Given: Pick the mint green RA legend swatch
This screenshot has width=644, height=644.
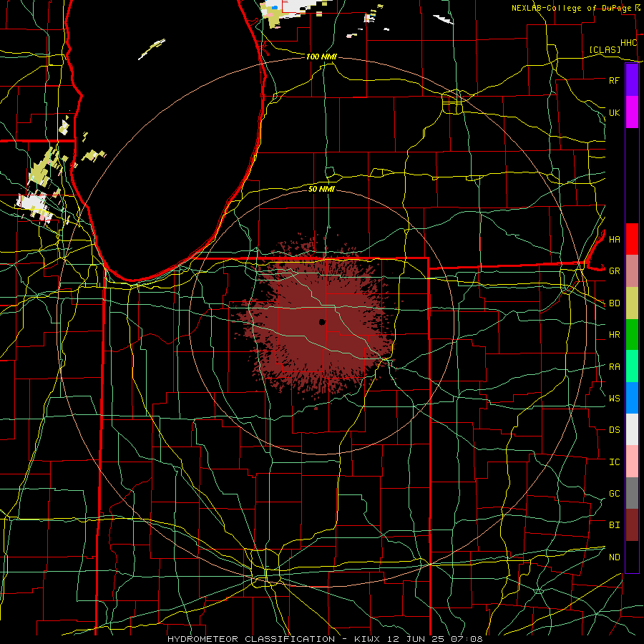Looking at the screenshot, I should click(632, 366).
